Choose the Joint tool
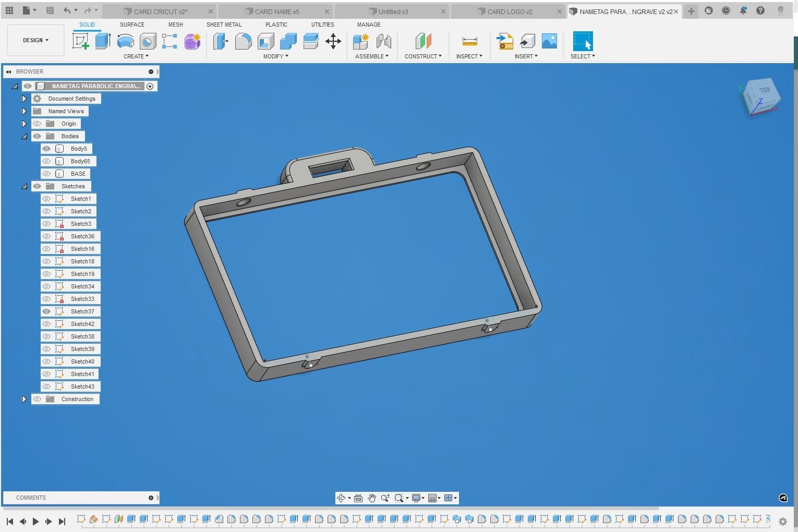The height and width of the screenshot is (532, 798). (383, 41)
